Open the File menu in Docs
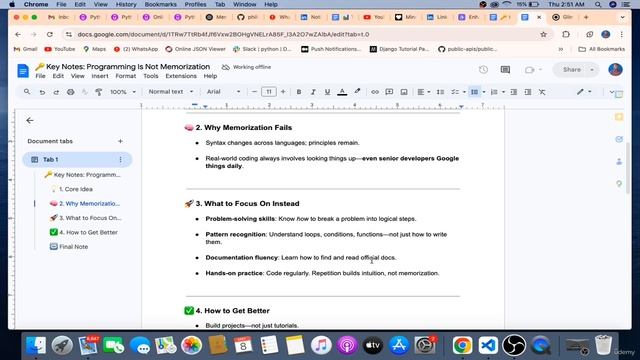 coord(40,76)
